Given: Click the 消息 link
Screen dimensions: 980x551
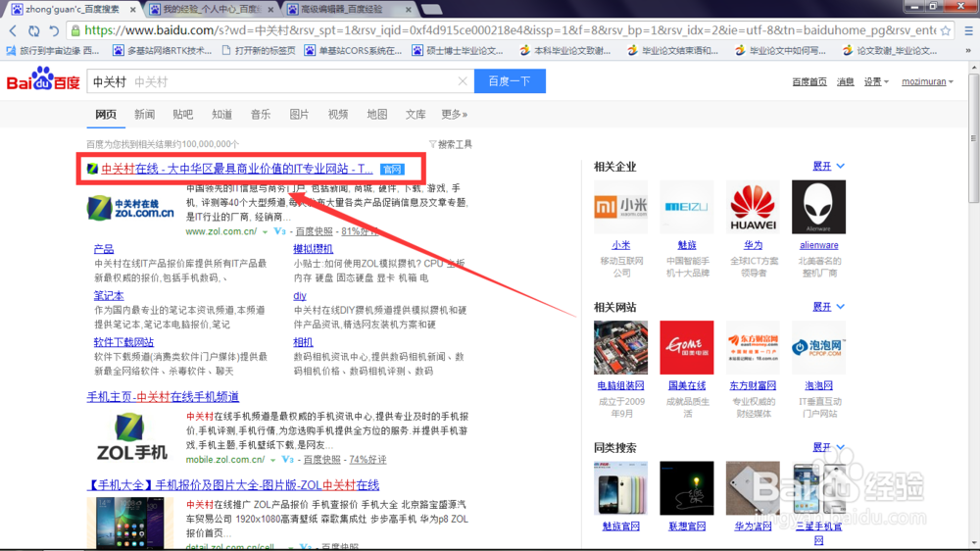Looking at the screenshot, I should pos(845,82).
